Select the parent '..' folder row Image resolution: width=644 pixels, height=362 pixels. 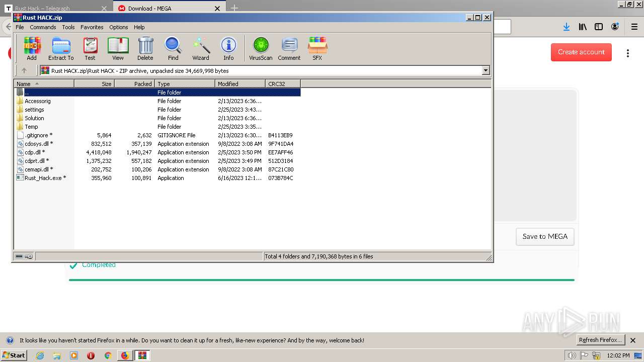point(157,93)
